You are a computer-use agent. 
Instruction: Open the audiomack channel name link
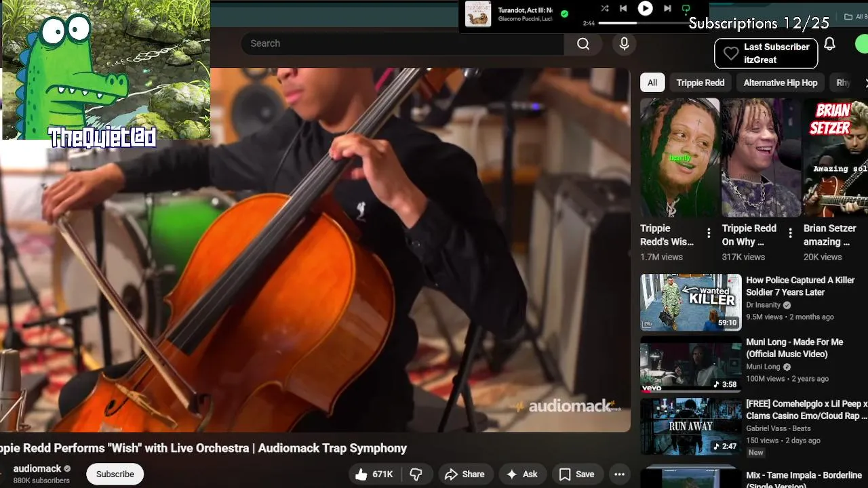(37, 468)
